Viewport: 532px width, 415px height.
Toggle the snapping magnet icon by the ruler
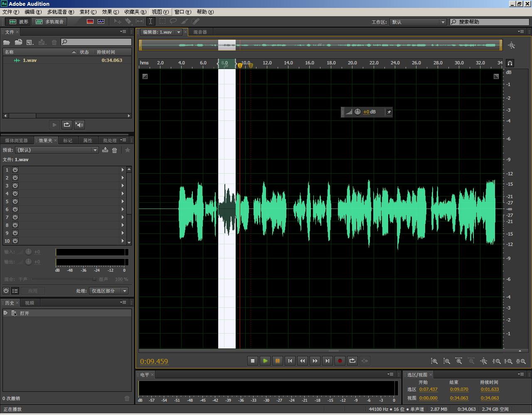point(510,63)
